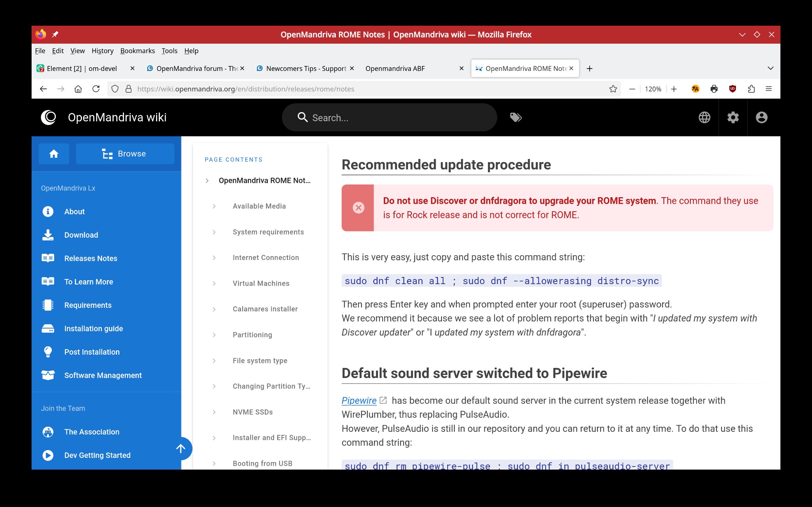Viewport: 812px width, 507px height.
Task: Follow the Pipewire link
Action: point(358,400)
